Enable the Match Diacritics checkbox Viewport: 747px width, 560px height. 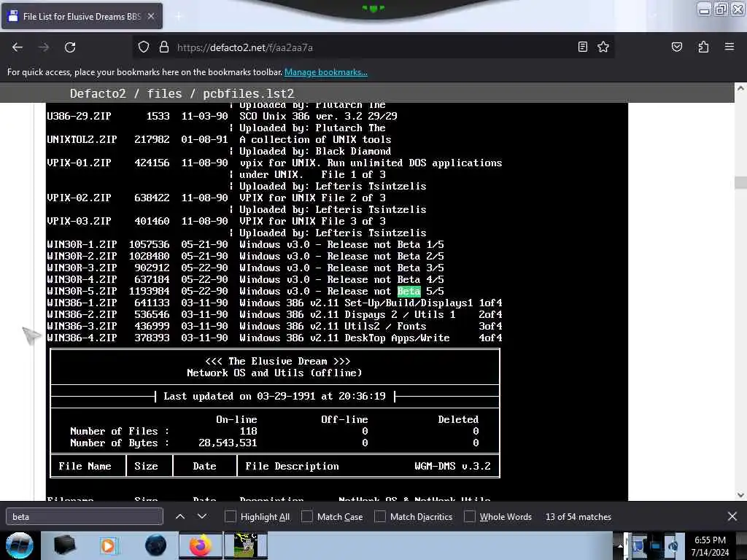click(x=379, y=517)
